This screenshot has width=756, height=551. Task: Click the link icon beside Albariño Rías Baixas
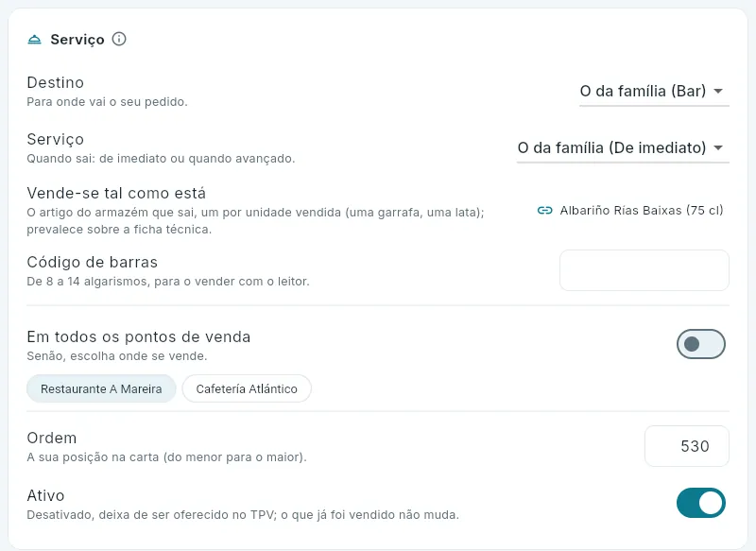pyautogui.click(x=544, y=211)
